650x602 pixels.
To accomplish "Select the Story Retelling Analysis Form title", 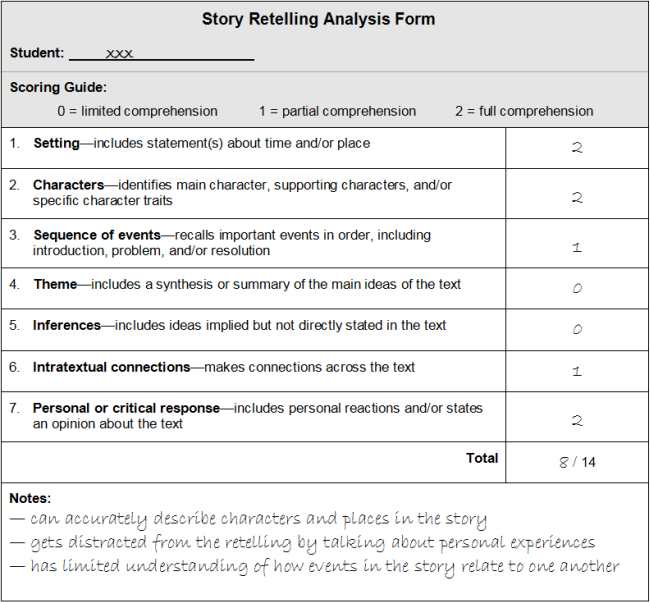I will click(x=318, y=19).
